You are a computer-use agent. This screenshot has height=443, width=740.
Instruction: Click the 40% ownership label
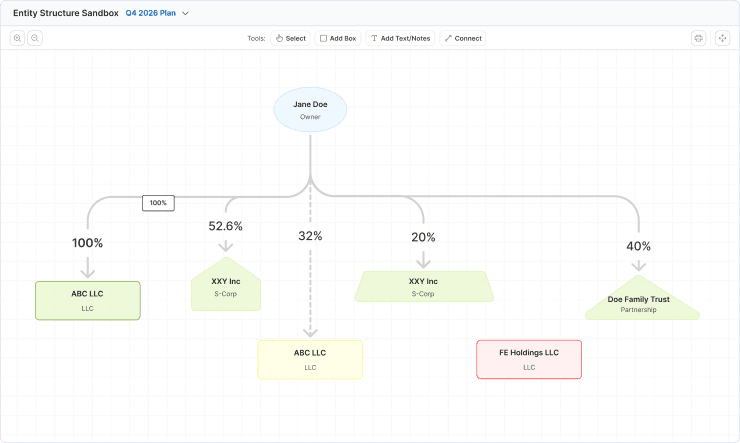(x=639, y=246)
